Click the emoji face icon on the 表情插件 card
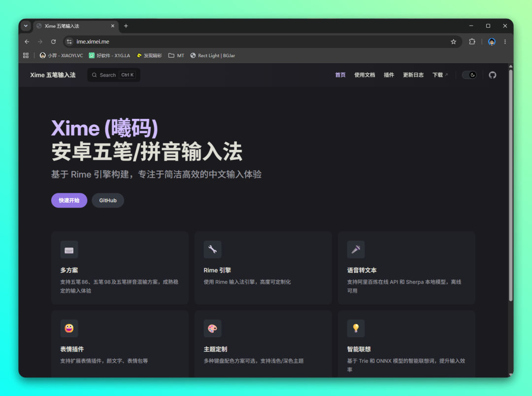 [69, 328]
